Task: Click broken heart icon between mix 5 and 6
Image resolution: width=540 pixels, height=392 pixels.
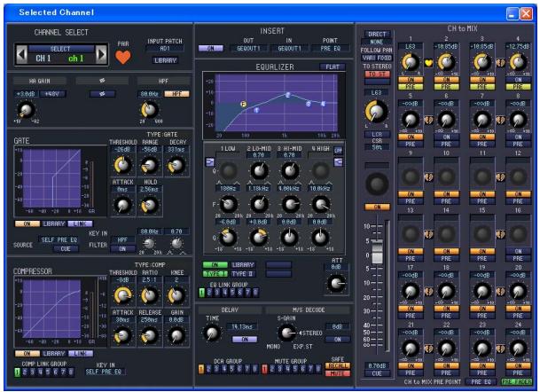Action: tap(428, 120)
